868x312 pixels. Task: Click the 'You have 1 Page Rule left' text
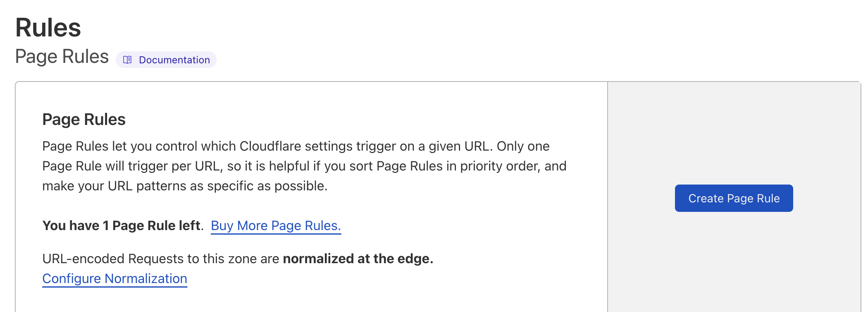pyautogui.click(x=122, y=226)
